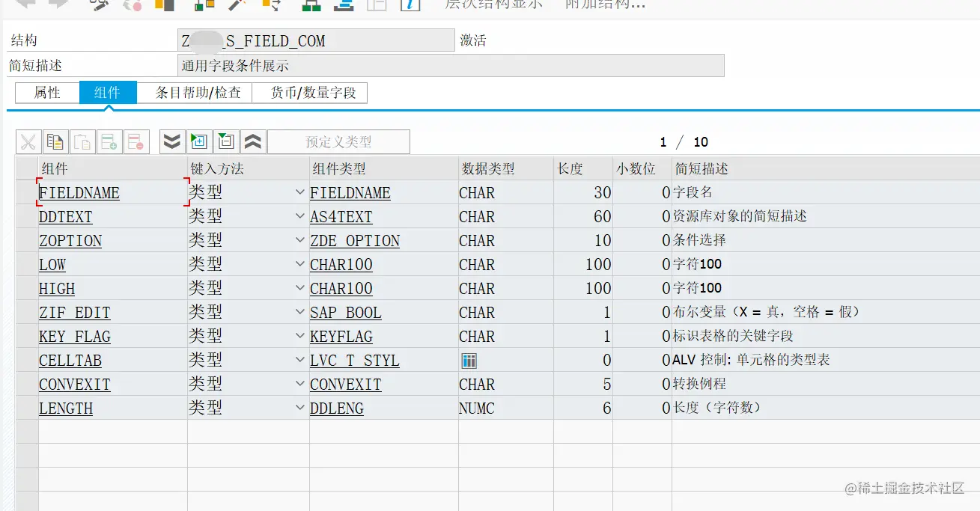This screenshot has width=980, height=511.
Task: Select the LENGTH row via its row selector
Action: click(27, 408)
